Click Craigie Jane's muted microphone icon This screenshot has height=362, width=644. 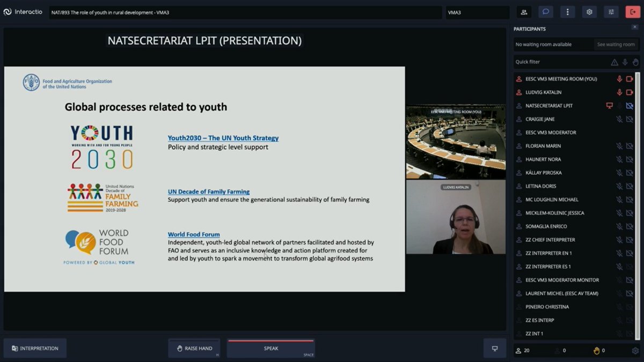pos(619,119)
